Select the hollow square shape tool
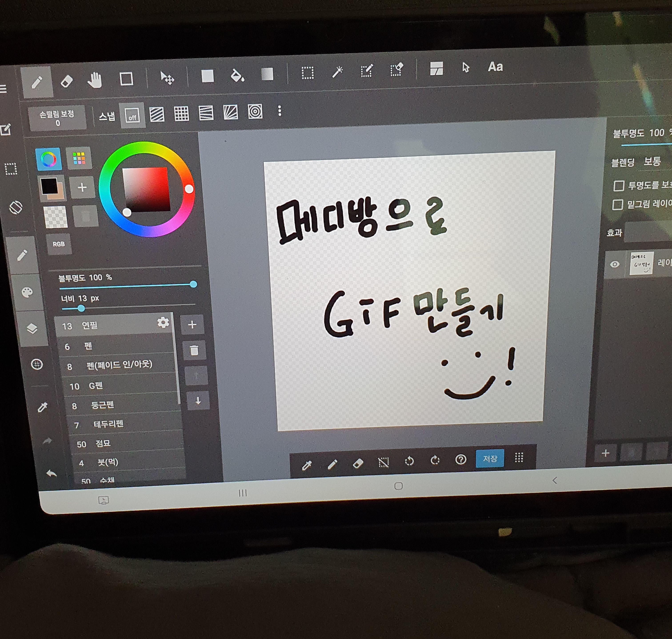 coord(126,79)
